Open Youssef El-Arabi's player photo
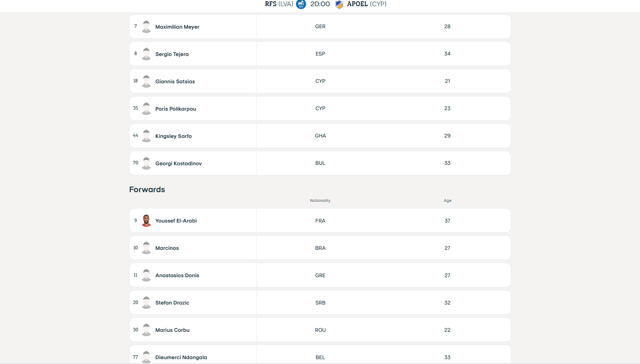This screenshot has height=364, width=640. click(x=146, y=221)
